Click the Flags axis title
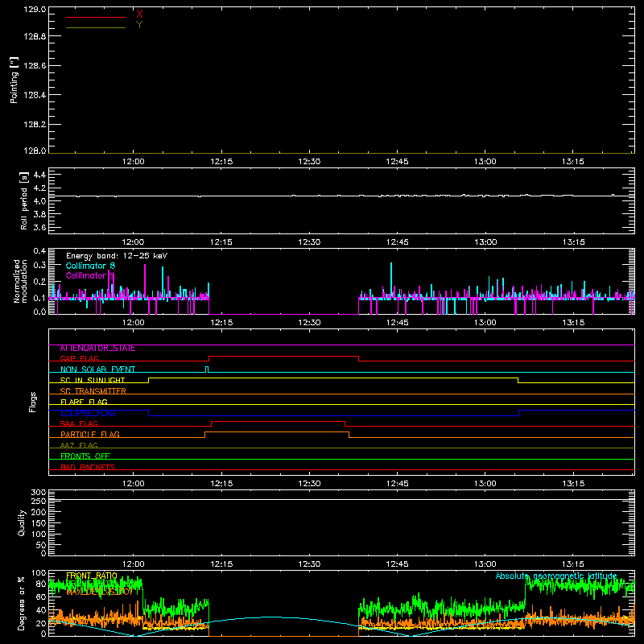Screen dimensions: 644x644 tap(32, 402)
